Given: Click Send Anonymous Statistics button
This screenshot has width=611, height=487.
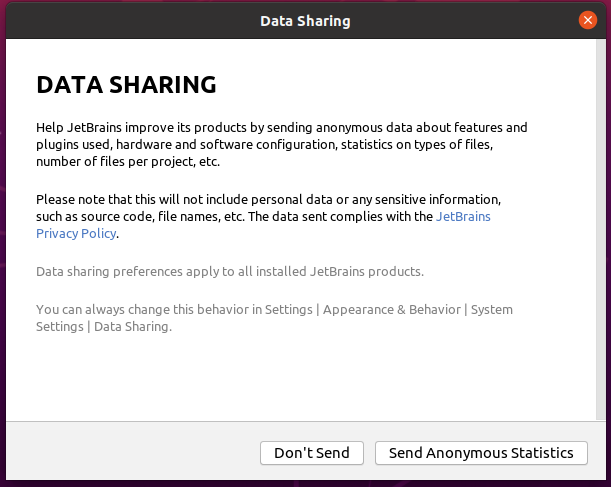Looking at the screenshot, I should [x=481, y=453].
